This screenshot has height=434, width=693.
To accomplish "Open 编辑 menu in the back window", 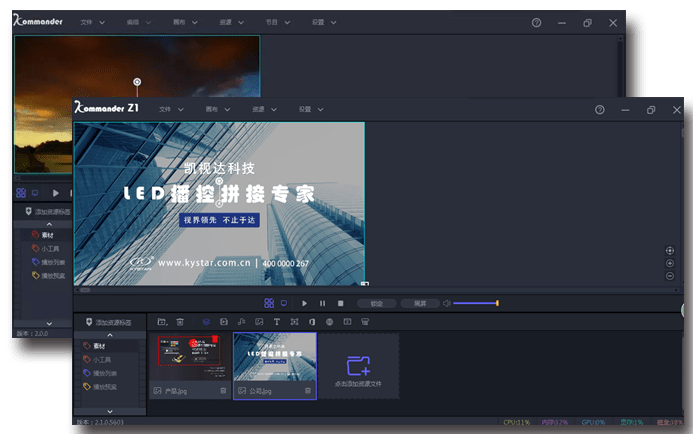I will pyautogui.click(x=139, y=21).
